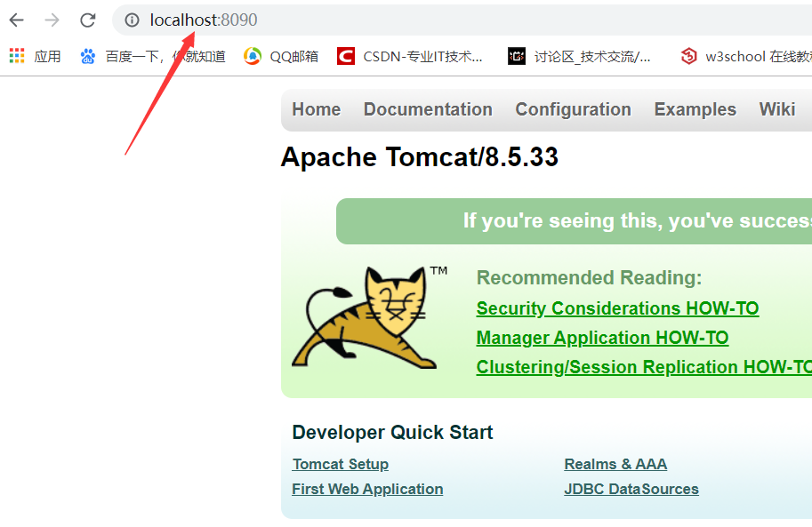Click the Recommended Reading: heading

[589, 278]
